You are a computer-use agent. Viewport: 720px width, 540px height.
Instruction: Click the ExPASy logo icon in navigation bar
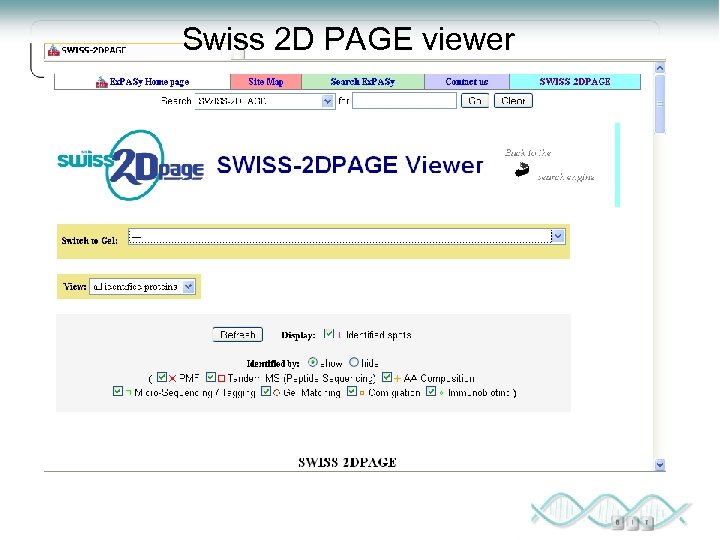coord(101,82)
